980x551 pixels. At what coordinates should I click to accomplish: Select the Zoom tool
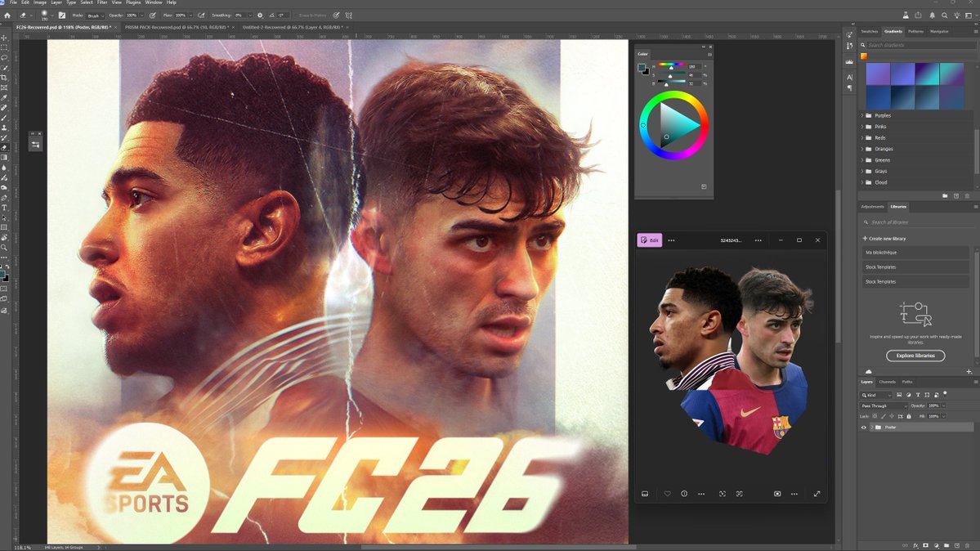point(4,248)
